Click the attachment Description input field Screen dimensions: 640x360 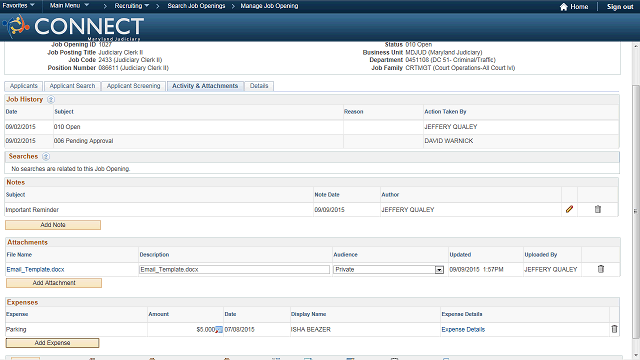(234, 270)
